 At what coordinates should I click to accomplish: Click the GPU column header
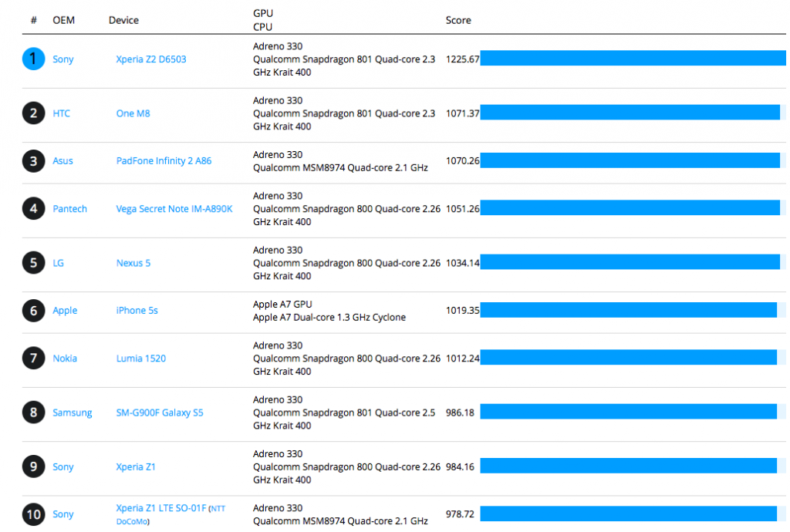pos(263,13)
